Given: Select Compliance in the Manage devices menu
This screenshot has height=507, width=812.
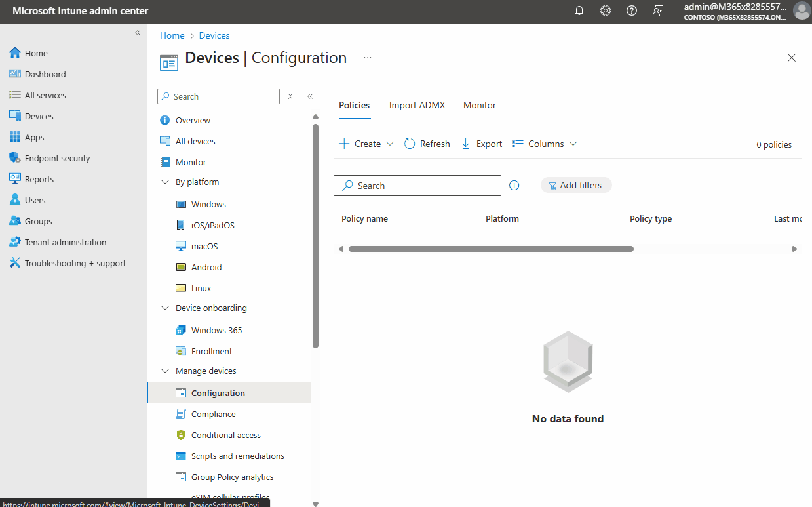Looking at the screenshot, I should click(213, 415).
